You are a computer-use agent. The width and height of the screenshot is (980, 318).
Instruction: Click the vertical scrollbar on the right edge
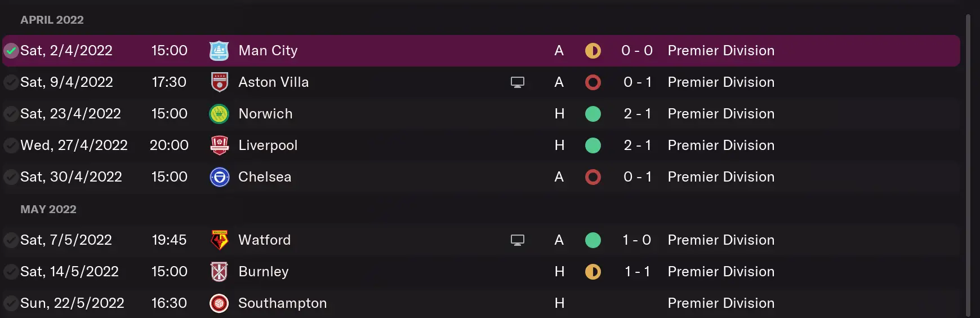coord(968,164)
